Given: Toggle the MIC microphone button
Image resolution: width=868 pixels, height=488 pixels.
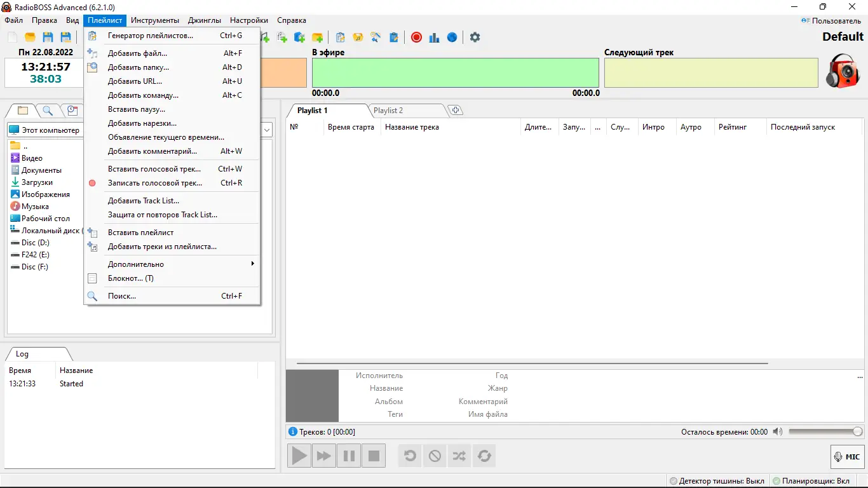Looking at the screenshot, I should [848, 456].
